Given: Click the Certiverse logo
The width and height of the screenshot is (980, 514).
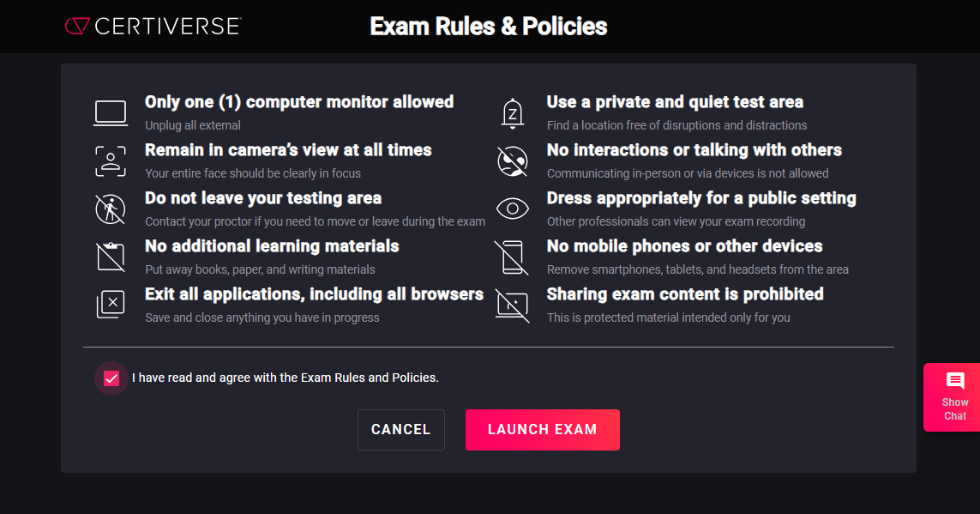Looking at the screenshot, I should [153, 27].
